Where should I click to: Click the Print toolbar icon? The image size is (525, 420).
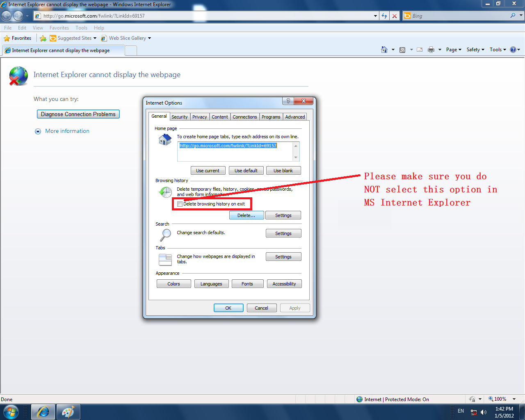[x=431, y=50]
